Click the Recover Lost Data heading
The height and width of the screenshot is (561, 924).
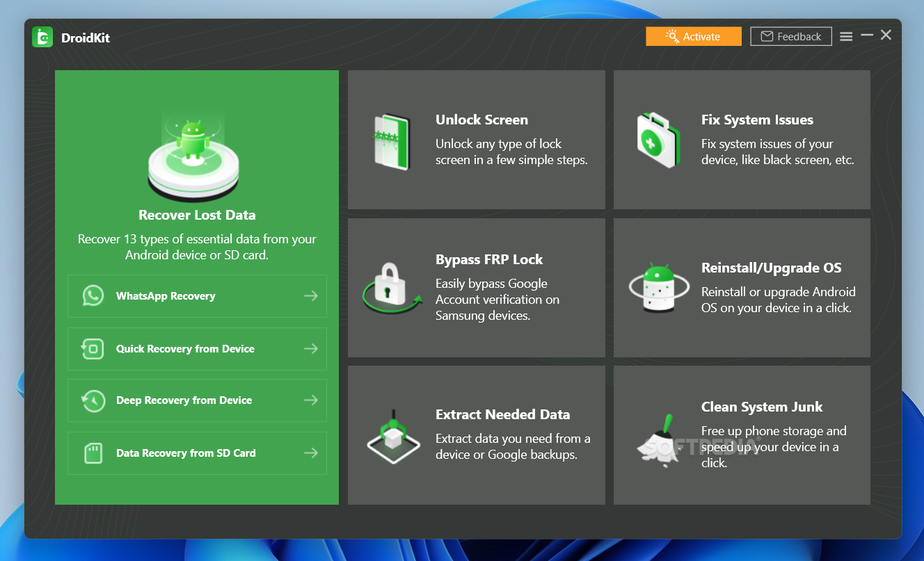pyautogui.click(x=197, y=215)
